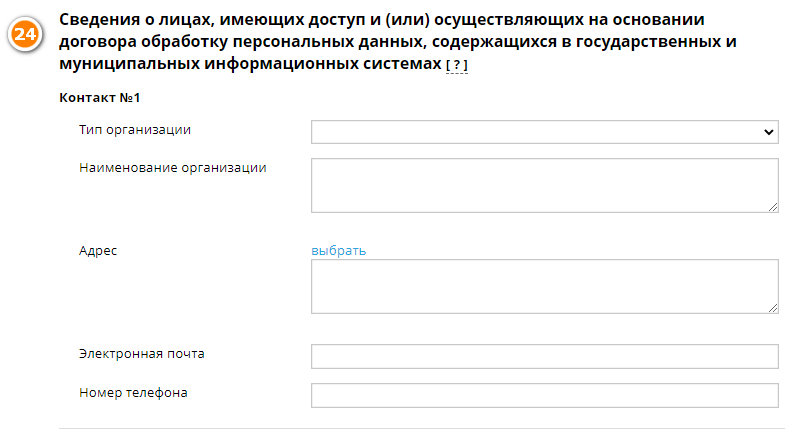
Task: Grab Наименование организации textarea resize handle
Action: pos(773,207)
